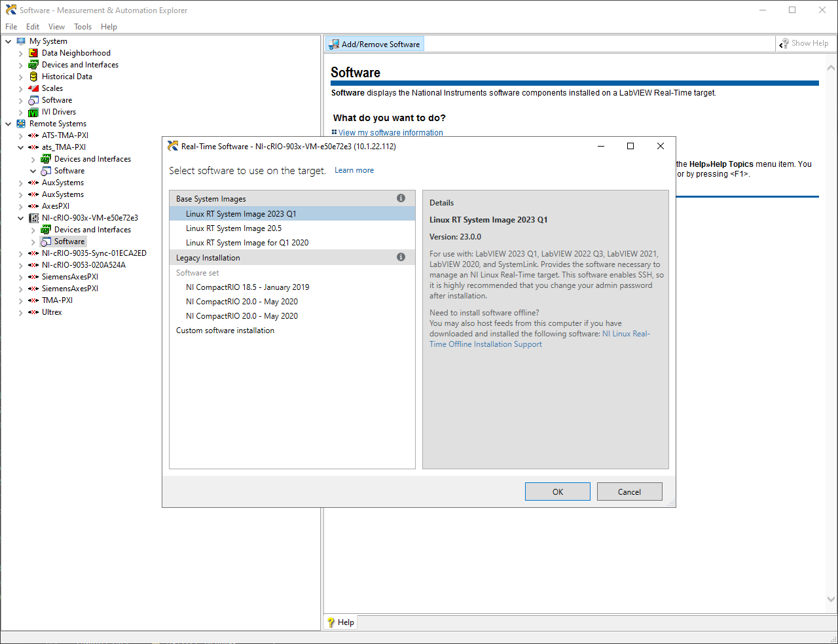Click Devices and Interfaces icon under ats_TMA-PXI

point(46,159)
